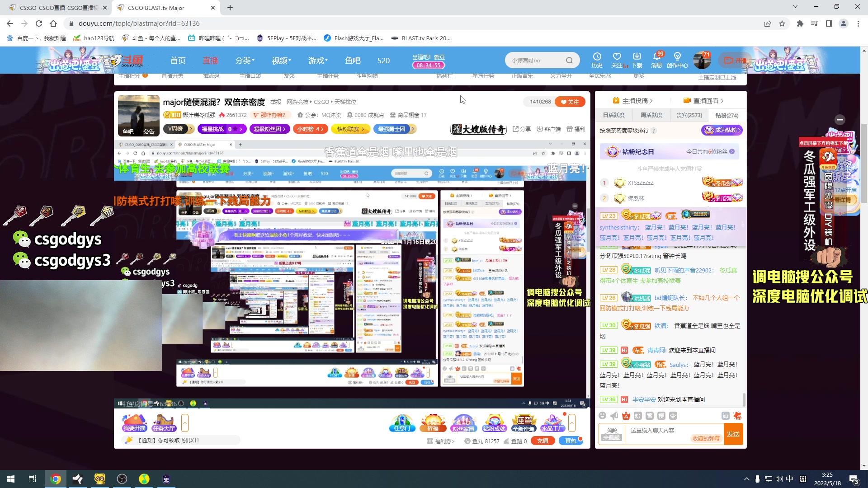Switch to the 贵宾(2573) tab

coord(689,115)
